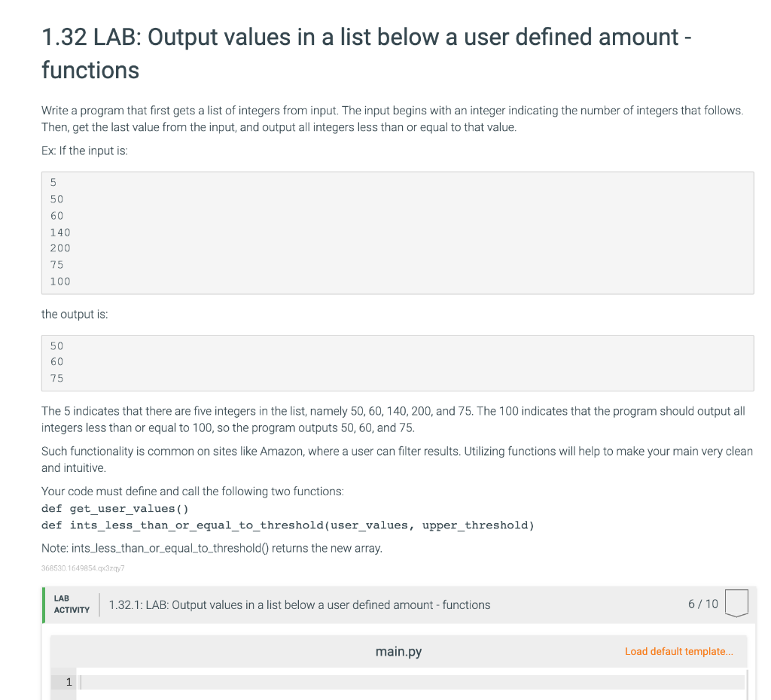Screen dimensions: 771x700
Task: Click the value 100 in example input
Action: (x=59, y=281)
